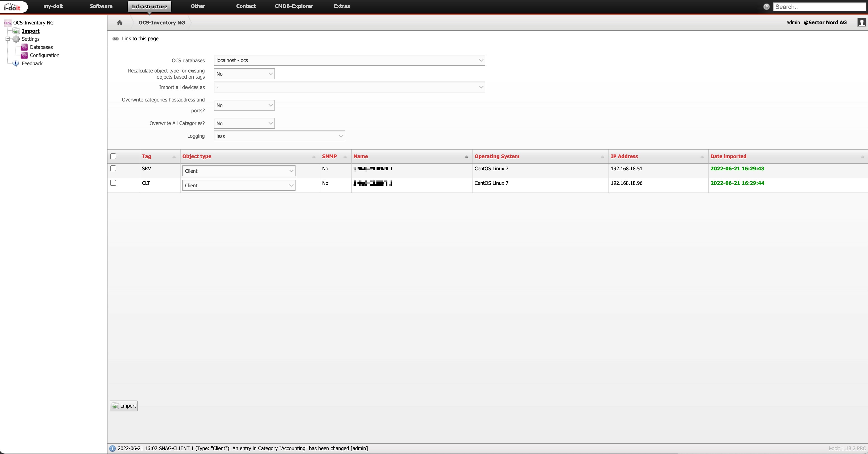This screenshot has height=454, width=868.
Task: Click the i-doit logo
Action: click(x=12, y=6)
